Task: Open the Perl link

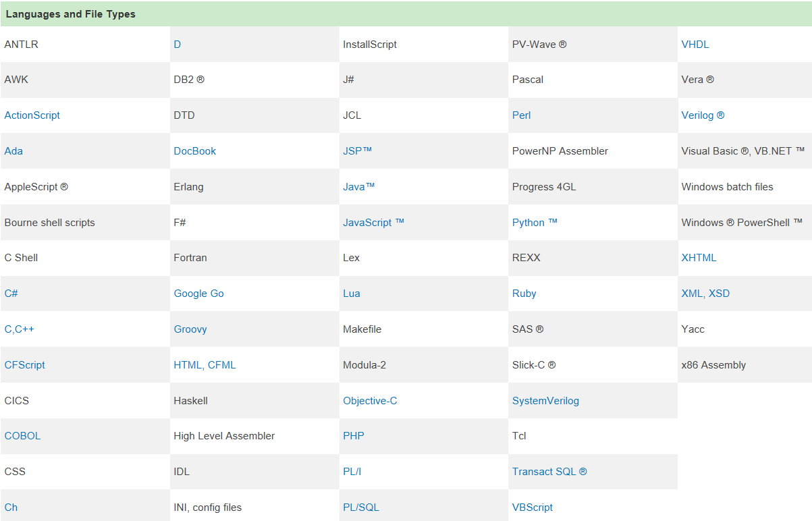Action: (522, 115)
